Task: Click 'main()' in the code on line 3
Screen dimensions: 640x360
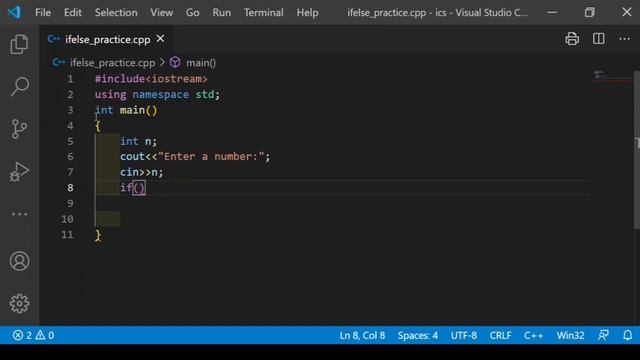Action: tap(138, 110)
